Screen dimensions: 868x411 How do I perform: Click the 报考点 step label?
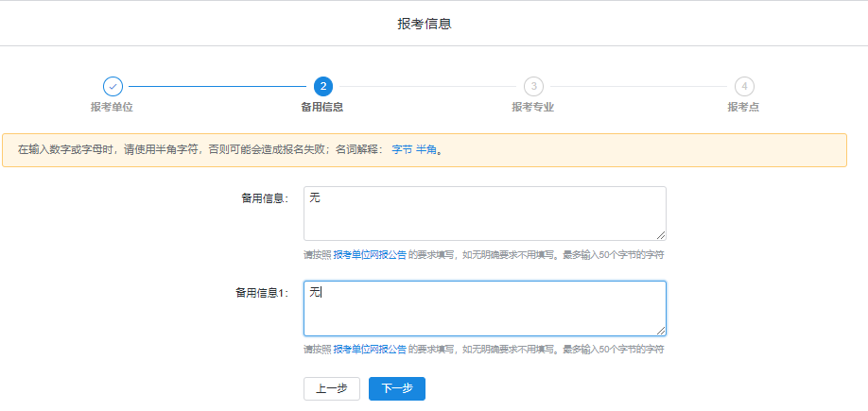743,108
